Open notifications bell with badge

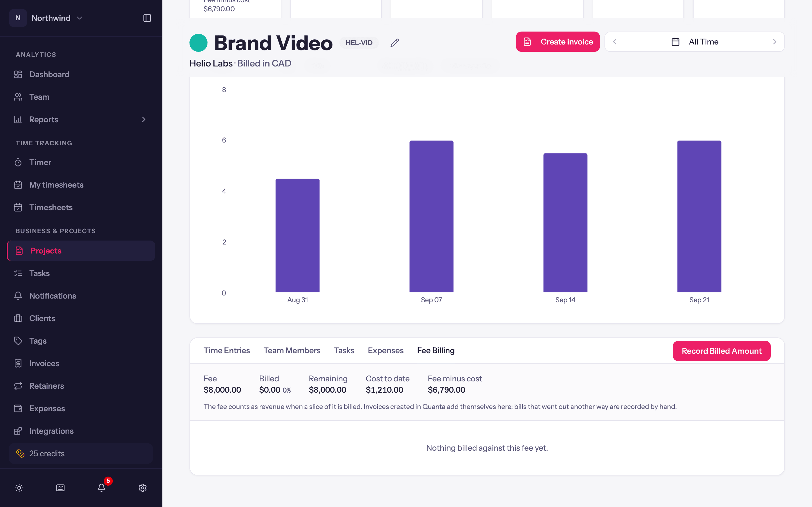coord(102,488)
